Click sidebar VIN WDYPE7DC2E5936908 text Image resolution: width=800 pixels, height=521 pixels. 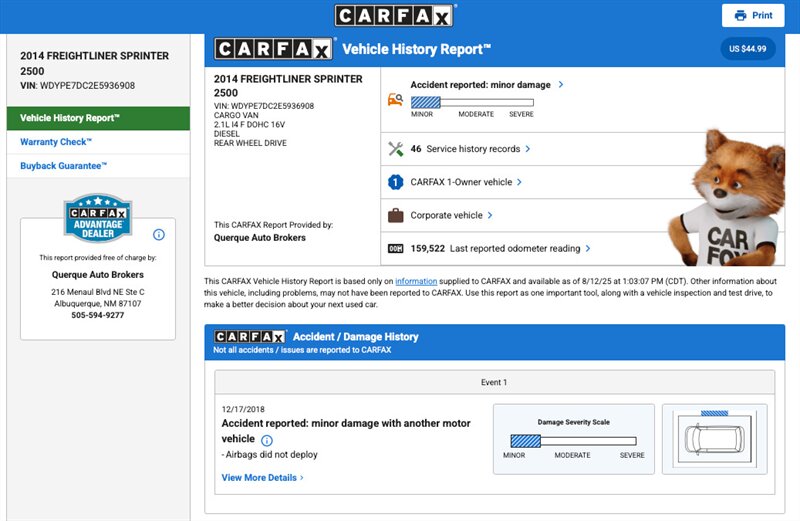coord(87,86)
